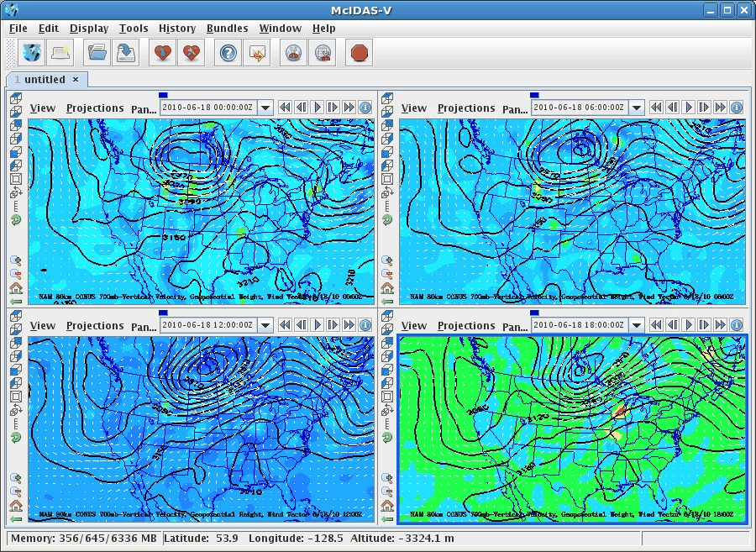The image size is (756, 552).
Task: Step forward one frame in 06:00:00Z panel
Action: pyautogui.click(x=705, y=108)
